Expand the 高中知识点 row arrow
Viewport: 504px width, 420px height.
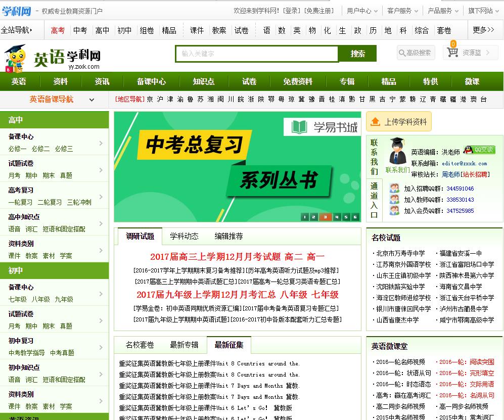click(101, 223)
